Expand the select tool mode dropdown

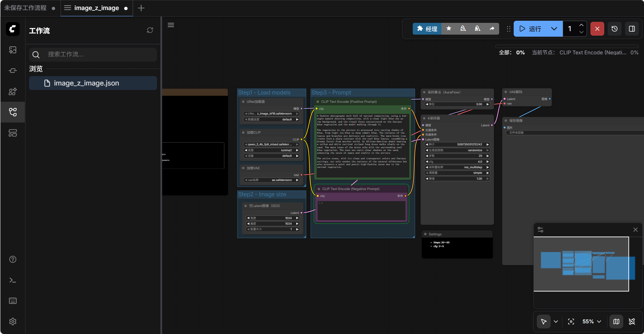(556, 322)
